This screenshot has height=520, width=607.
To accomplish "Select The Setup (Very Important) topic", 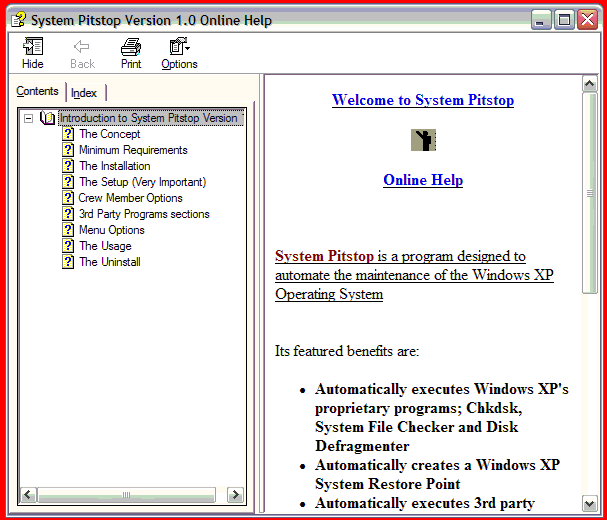I will pyautogui.click(x=142, y=182).
